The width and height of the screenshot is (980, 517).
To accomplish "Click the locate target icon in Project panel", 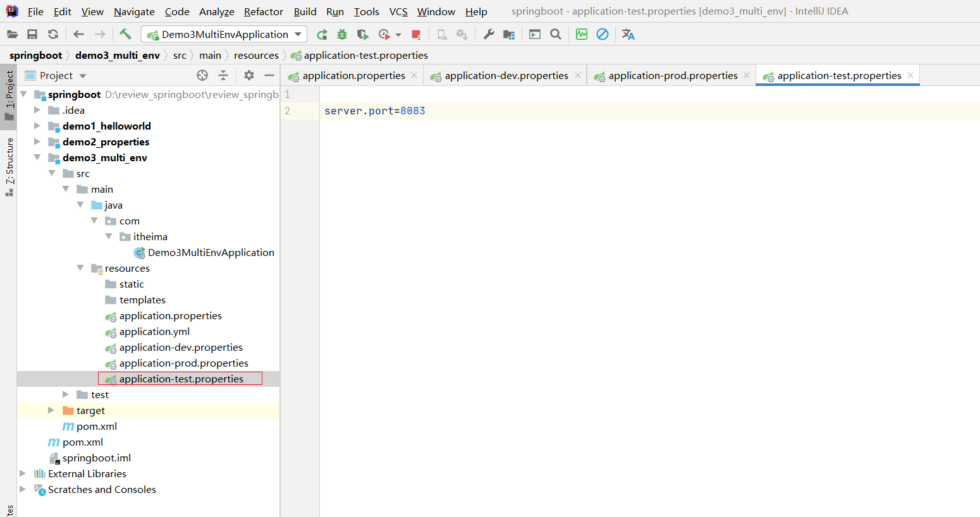I will (x=202, y=75).
